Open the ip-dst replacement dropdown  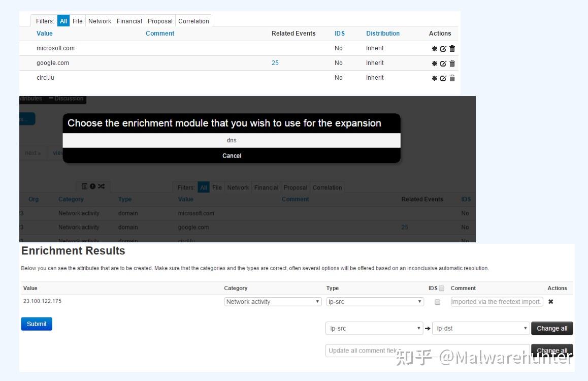pos(479,328)
